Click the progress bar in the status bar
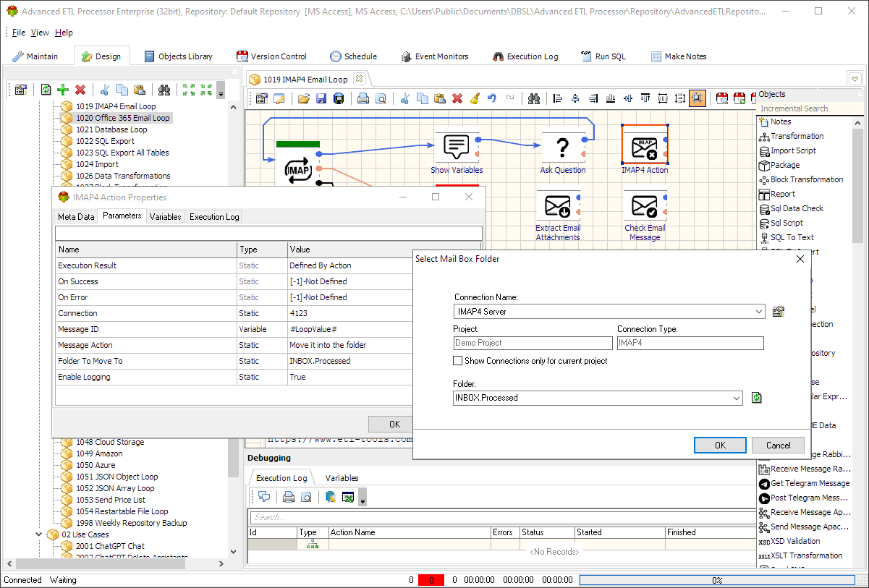Viewport: 869px width, 588px height. (x=716, y=579)
